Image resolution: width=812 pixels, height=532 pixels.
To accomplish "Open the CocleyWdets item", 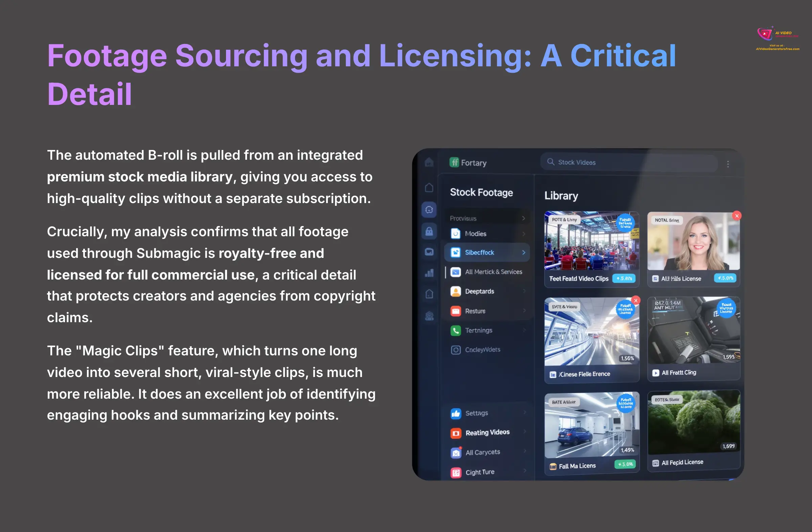I will coord(487,350).
